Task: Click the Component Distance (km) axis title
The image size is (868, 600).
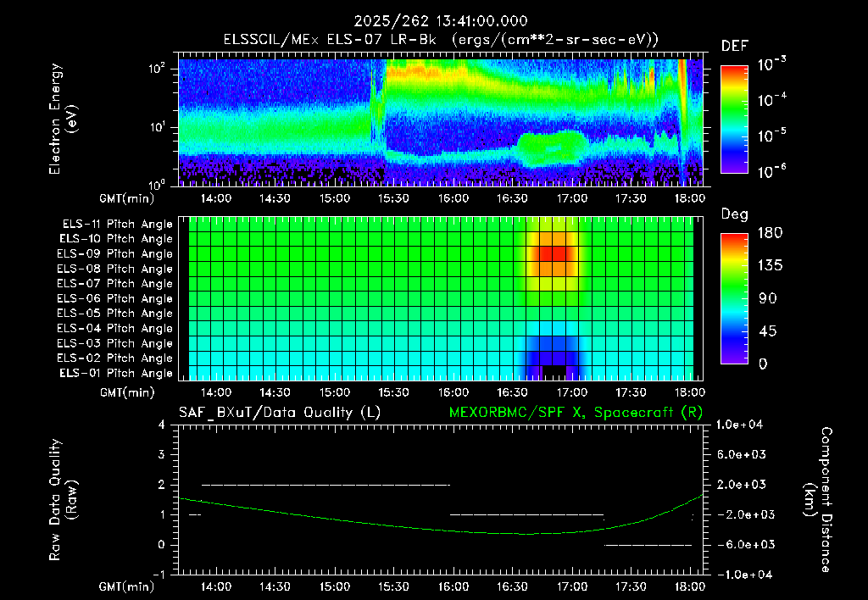Action: point(818,499)
